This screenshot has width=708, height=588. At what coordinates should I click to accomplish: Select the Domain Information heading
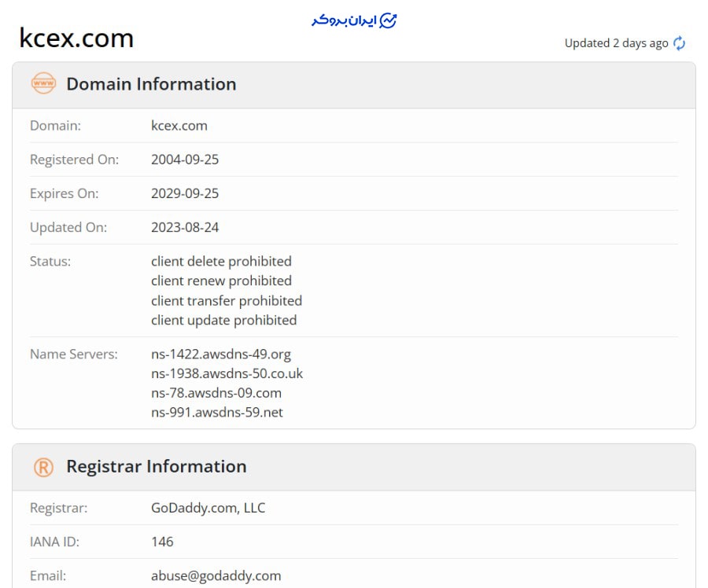[x=151, y=84]
